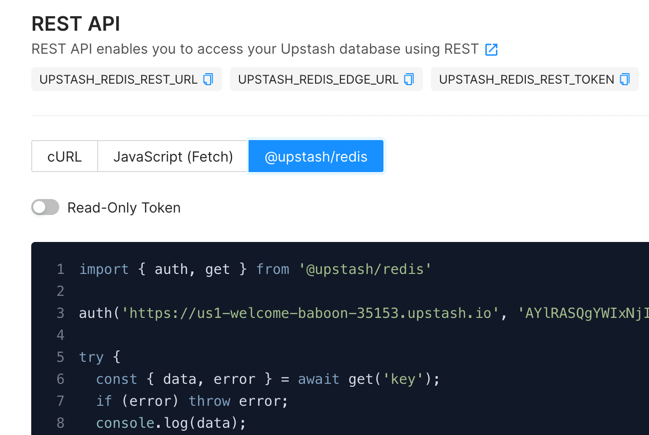Click the REST API description sentence
The image size is (649, 435).
(x=255, y=49)
